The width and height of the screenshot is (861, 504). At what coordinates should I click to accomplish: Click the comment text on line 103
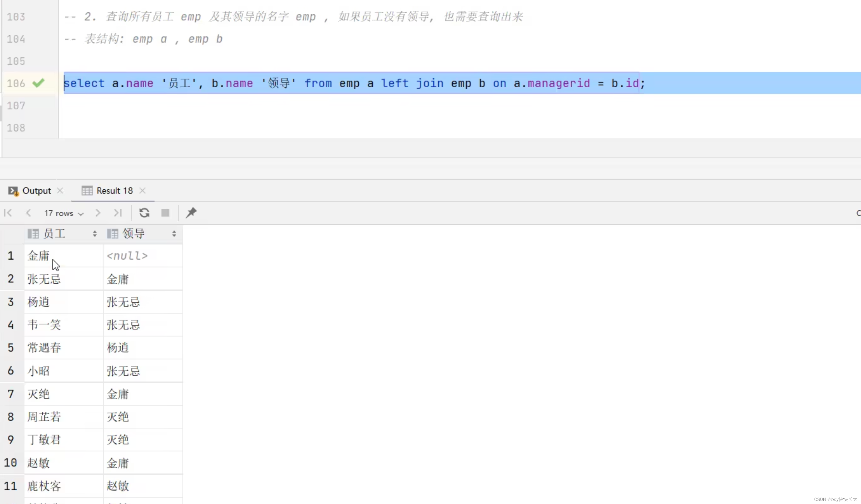point(293,17)
